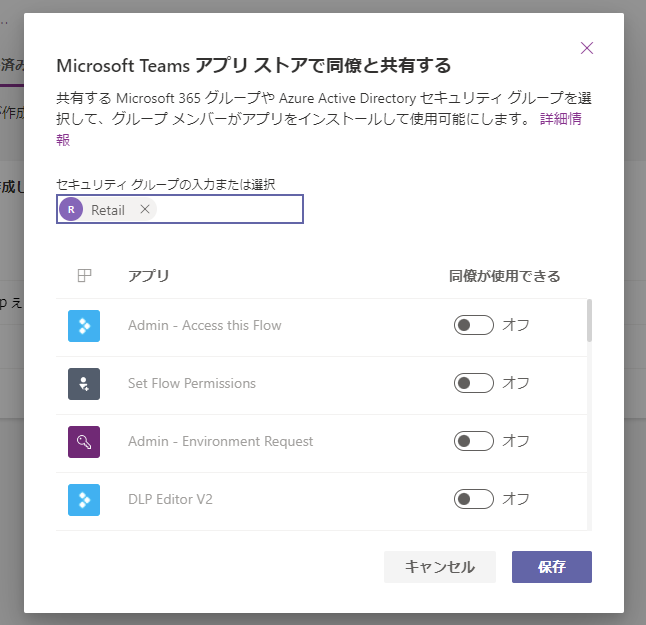Close the share dialog with the X
The height and width of the screenshot is (625, 646).
pyautogui.click(x=587, y=48)
